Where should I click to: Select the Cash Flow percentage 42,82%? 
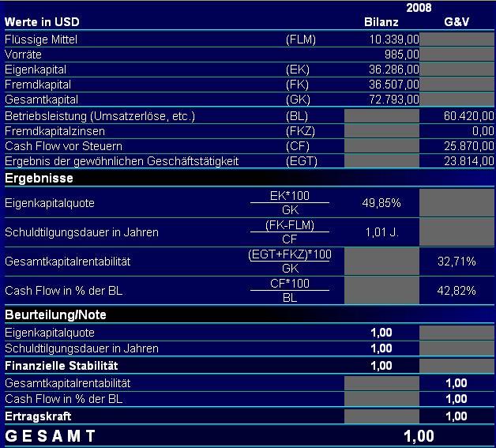[x=457, y=291]
